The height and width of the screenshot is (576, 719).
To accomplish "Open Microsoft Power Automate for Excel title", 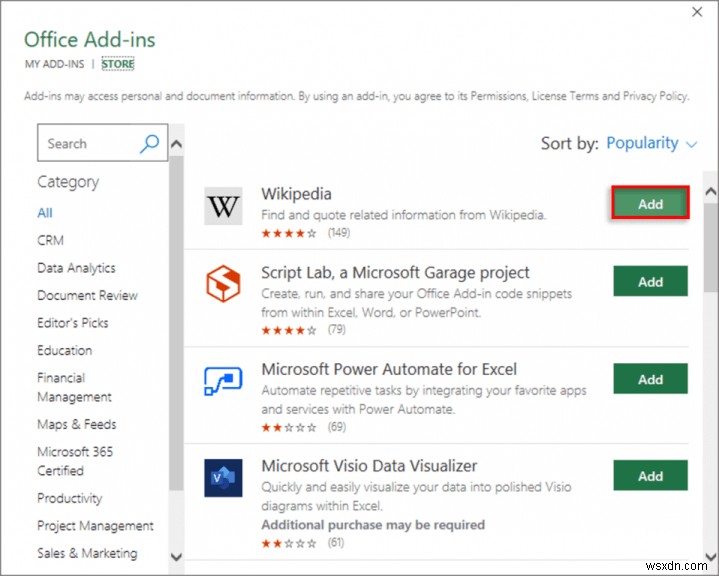I will pyautogui.click(x=389, y=369).
